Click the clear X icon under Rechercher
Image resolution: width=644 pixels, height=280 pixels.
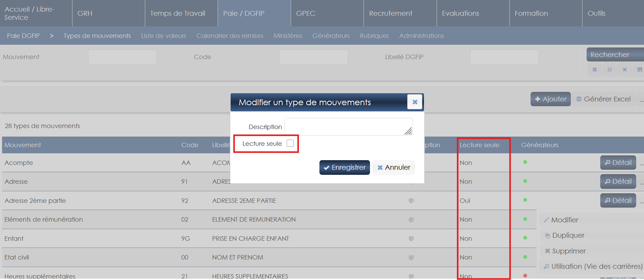tap(625, 70)
